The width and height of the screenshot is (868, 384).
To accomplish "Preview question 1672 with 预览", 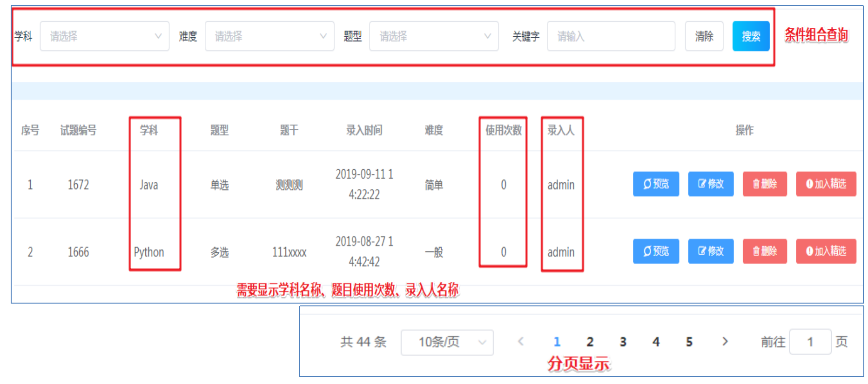I will coord(656,184).
